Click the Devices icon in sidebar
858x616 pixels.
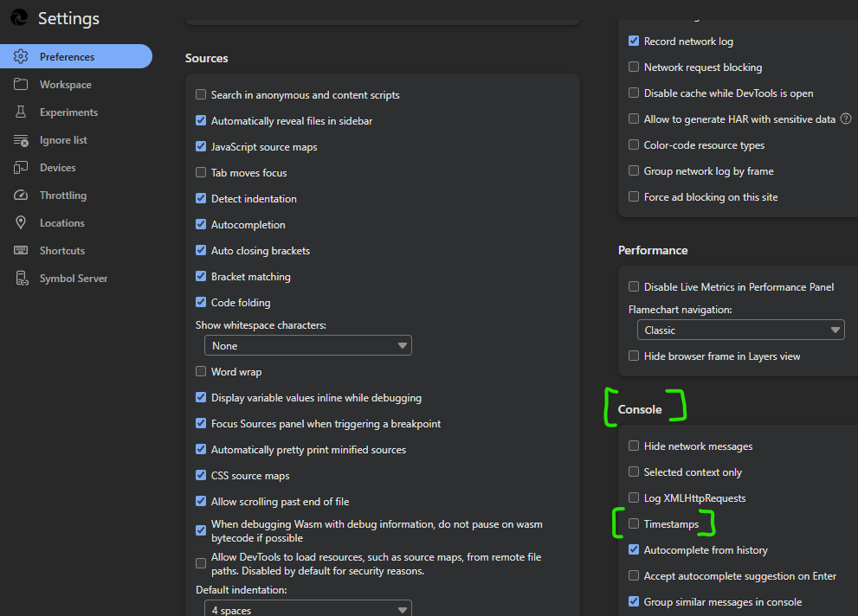21,167
